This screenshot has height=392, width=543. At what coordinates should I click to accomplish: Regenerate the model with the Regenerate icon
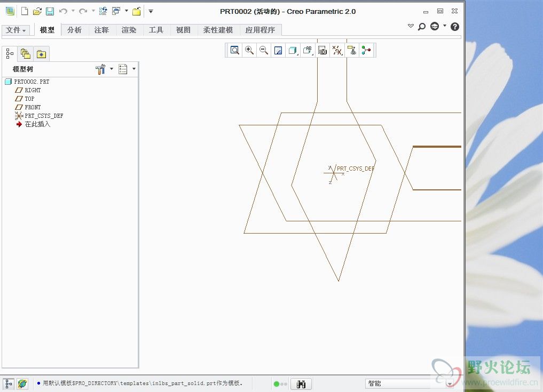(x=103, y=11)
